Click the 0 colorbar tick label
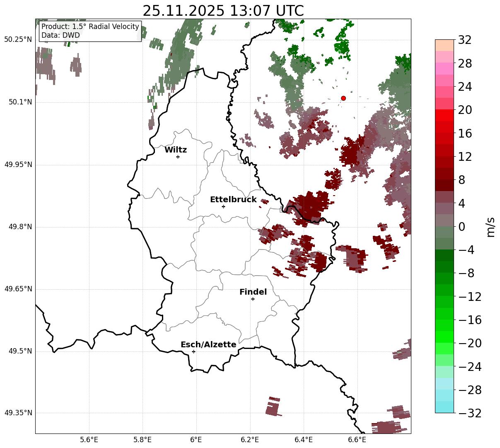Screen dimensions: 500x448 click(461, 227)
